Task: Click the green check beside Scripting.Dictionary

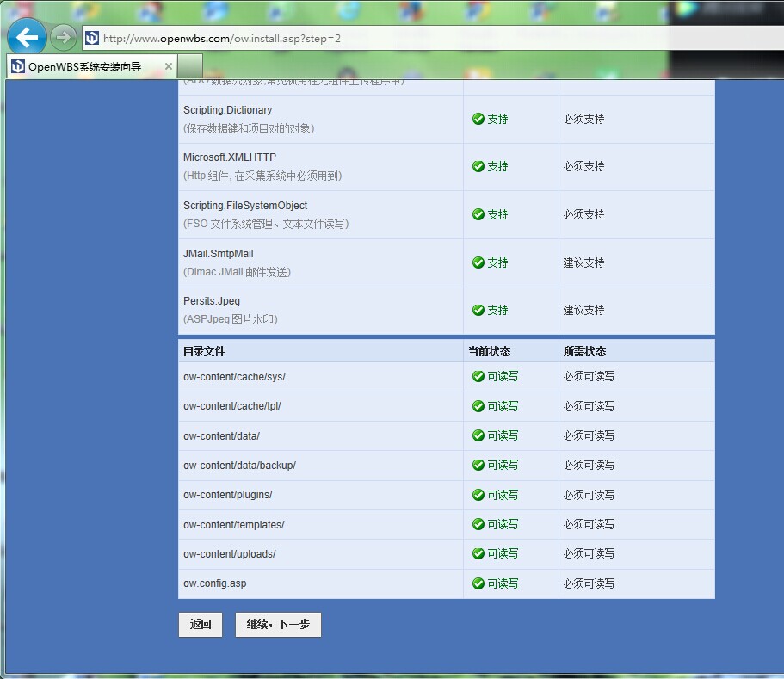Action: [478, 119]
